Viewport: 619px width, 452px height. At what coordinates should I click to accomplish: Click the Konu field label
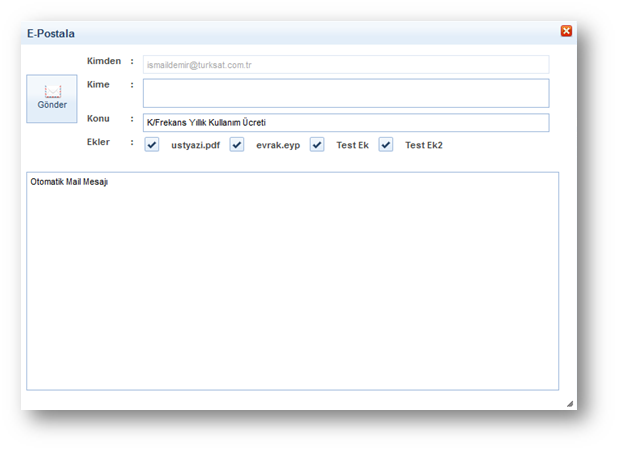pyautogui.click(x=98, y=118)
